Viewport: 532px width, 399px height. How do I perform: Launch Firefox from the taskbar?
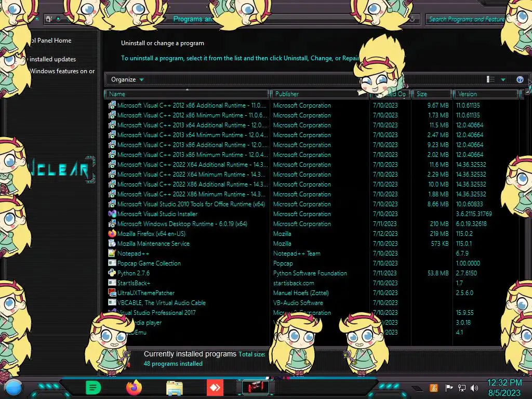click(x=134, y=388)
